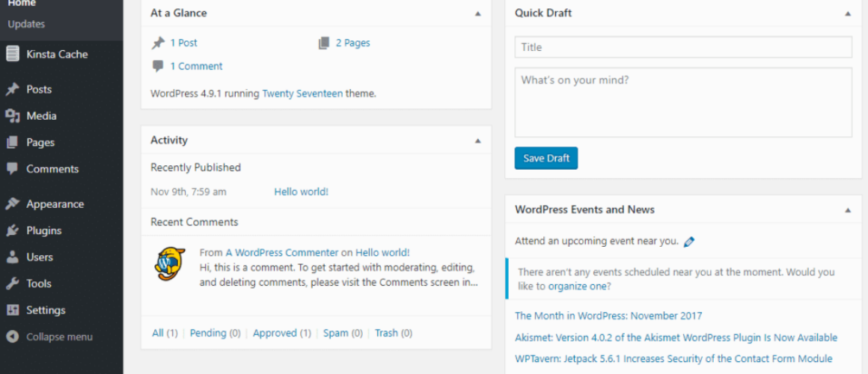Screen dimensions: 868x374
Task: Open The Month in WordPress: November 2017
Action: (x=608, y=316)
